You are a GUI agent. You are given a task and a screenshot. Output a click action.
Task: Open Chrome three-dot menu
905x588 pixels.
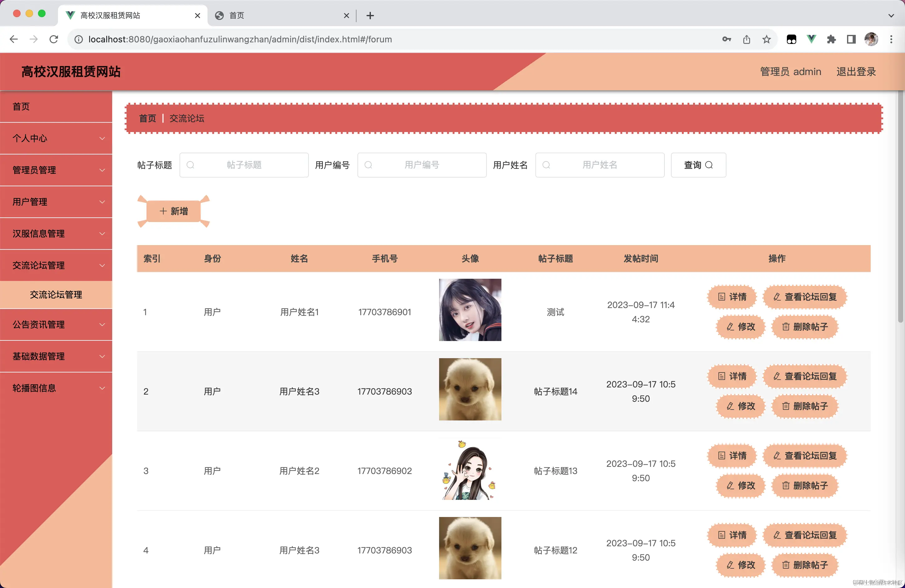pos(891,39)
